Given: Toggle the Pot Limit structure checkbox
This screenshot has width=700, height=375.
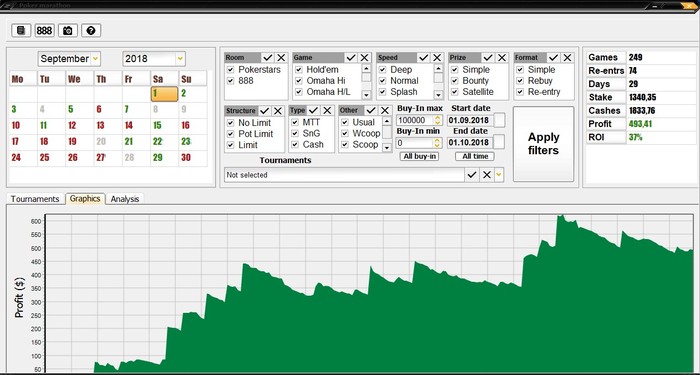Looking at the screenshot, I should tap(230, 134).
